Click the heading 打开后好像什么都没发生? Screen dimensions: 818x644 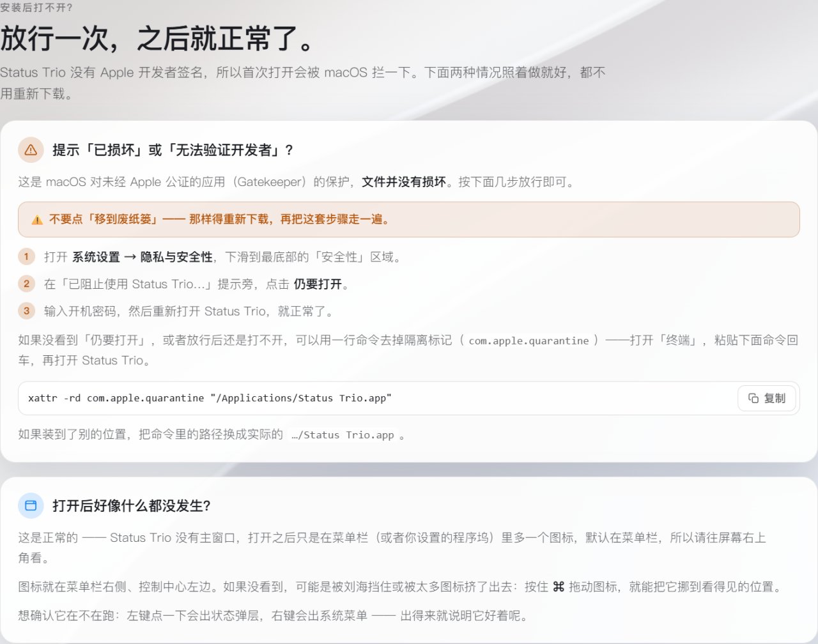click(132, 505)
